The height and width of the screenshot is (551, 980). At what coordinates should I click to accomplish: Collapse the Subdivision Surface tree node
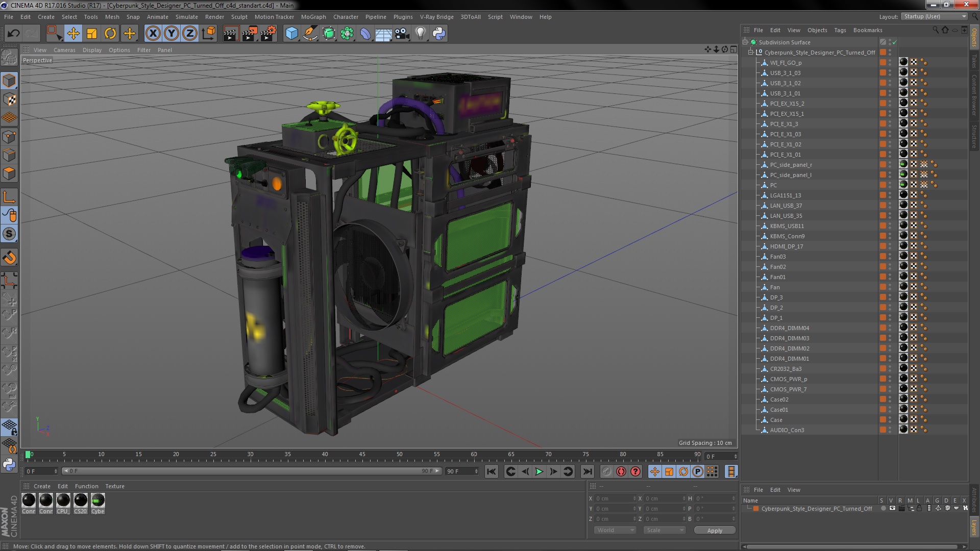745,42
